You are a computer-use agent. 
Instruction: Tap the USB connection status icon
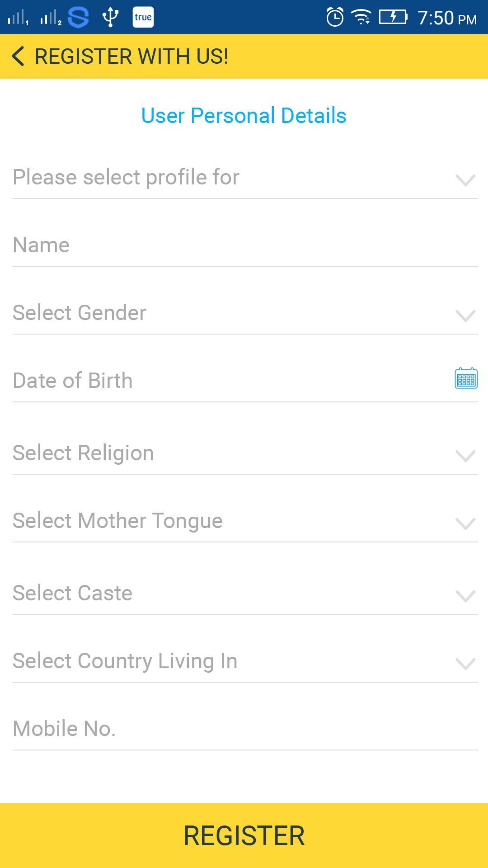[x=110, y=17]
